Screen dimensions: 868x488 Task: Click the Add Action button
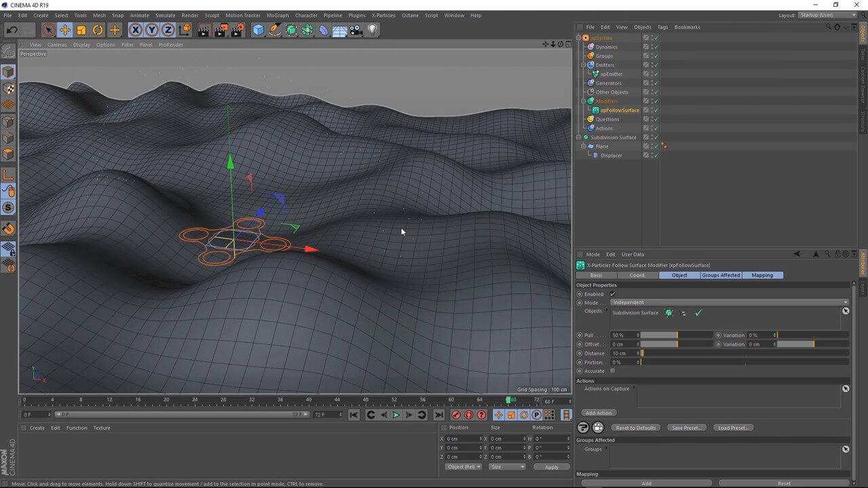click(x=598, y=413)
